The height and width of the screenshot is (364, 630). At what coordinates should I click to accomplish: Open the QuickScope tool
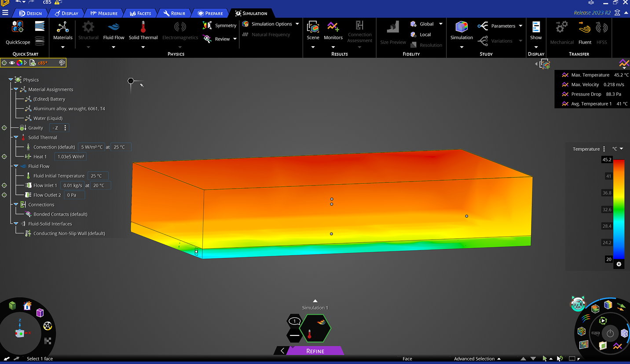[18, 33]
